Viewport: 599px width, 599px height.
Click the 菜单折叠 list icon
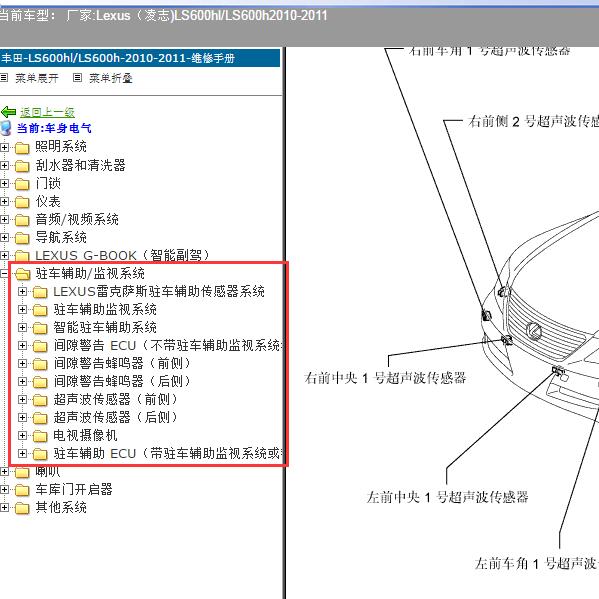(77, 78)
